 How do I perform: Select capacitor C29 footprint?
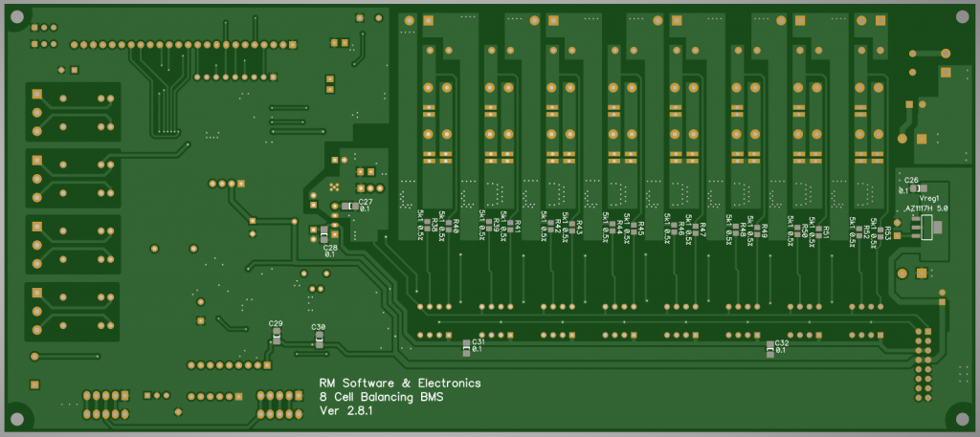(x=276, y=337)
